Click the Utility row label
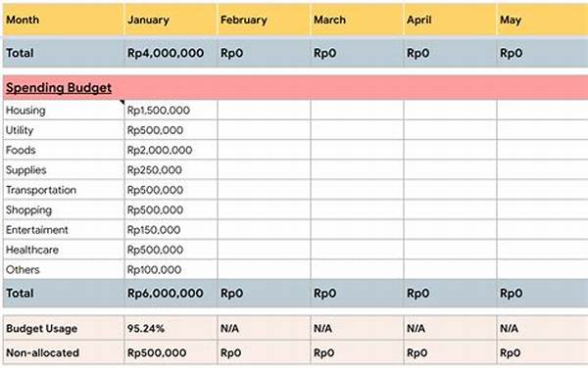Screen dimensions: 588x369 64,130
